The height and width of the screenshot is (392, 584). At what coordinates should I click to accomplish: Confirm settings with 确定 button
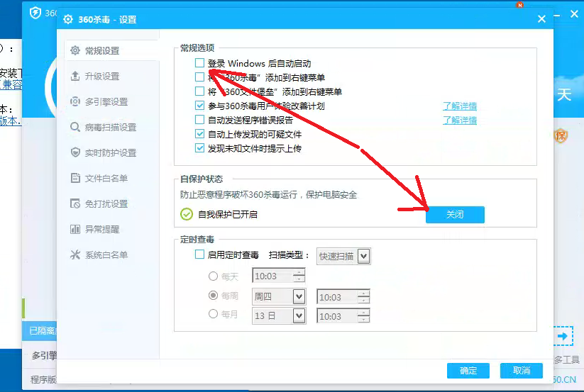pyautogui.click(x=468, y=371)
